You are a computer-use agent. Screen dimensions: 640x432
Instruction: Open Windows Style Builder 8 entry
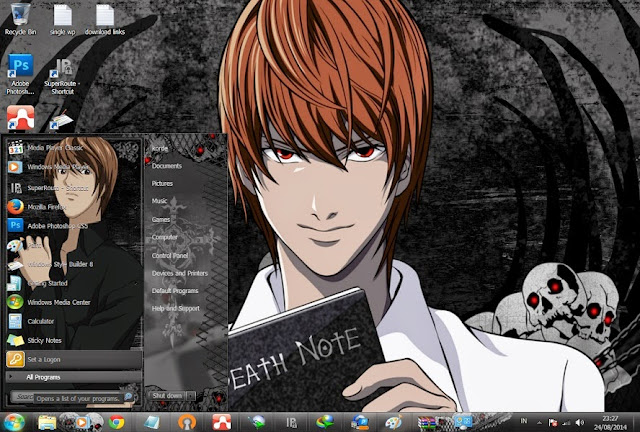pyautogui.click(x=73, y=264)
